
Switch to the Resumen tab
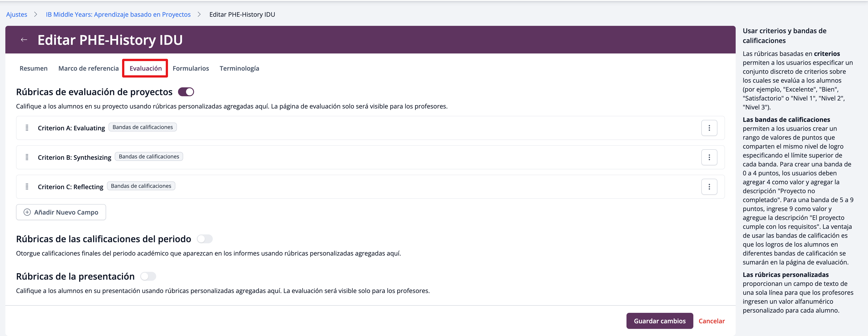33,68
